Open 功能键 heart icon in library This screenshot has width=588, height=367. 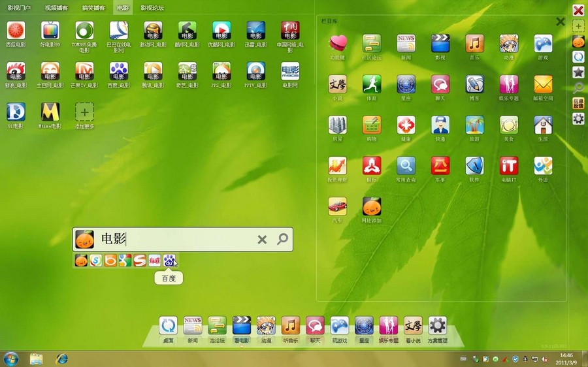pyautogui.click(x=338, y=44)
